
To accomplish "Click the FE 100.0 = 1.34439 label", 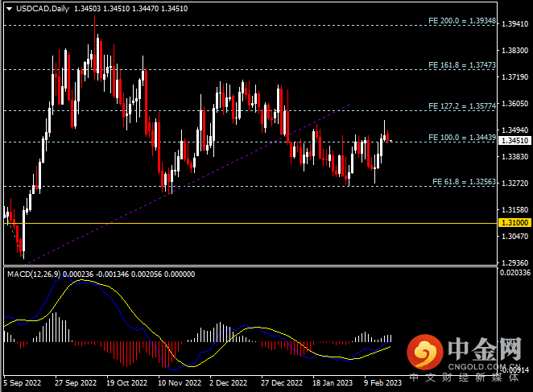I will pyautogui.click(x=461, y=137).
